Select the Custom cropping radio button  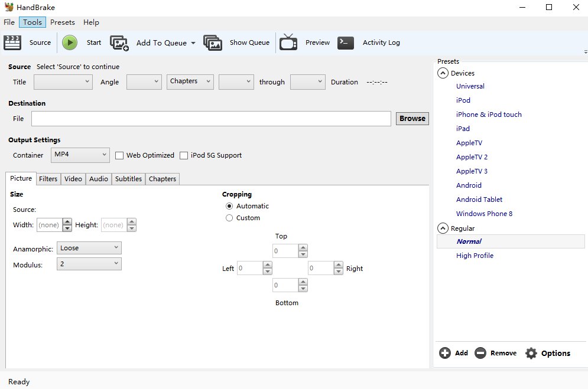(229, 218)
